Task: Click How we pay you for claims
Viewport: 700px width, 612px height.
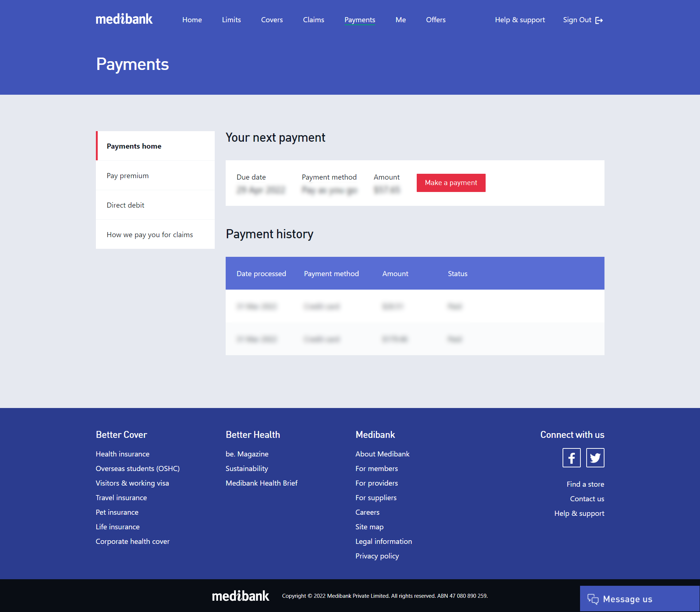Action: click(149, 234)
